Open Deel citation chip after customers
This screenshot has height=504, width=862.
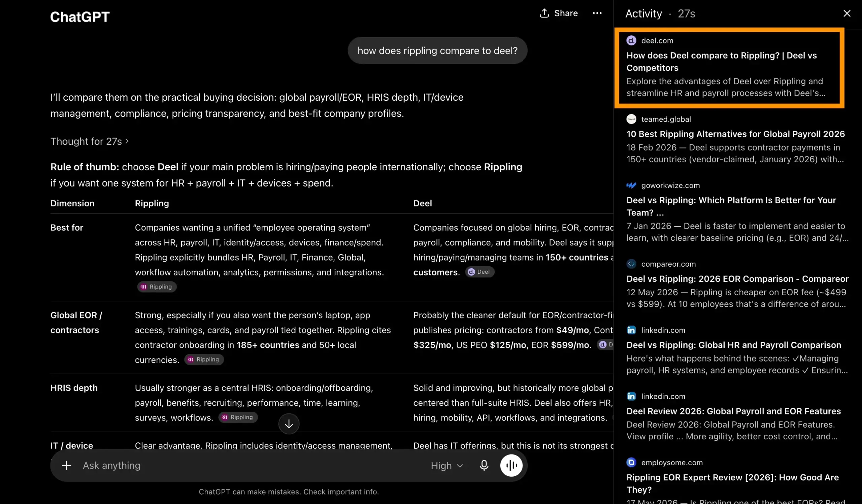479,272
